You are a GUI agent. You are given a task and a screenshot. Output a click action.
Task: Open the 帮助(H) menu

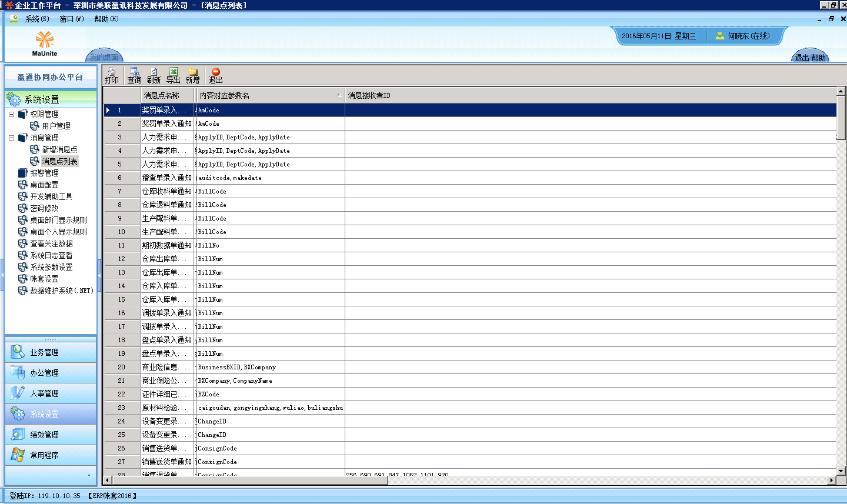click(x=106, y=19)
